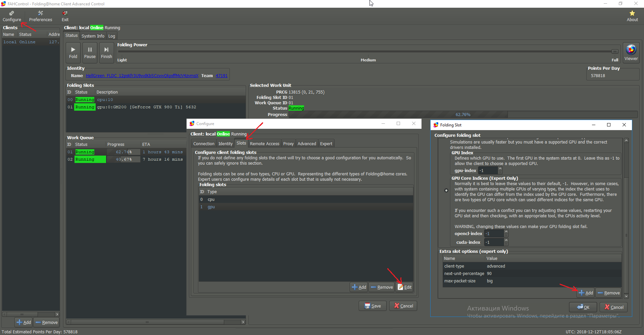
Task: Add an extra slot option
Action: coord(586,293)
